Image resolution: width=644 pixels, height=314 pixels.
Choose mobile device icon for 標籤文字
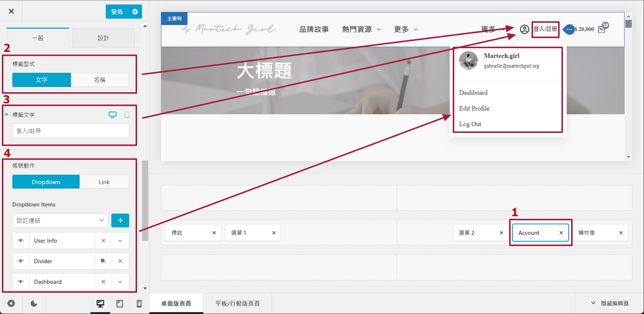coord(127,115)
